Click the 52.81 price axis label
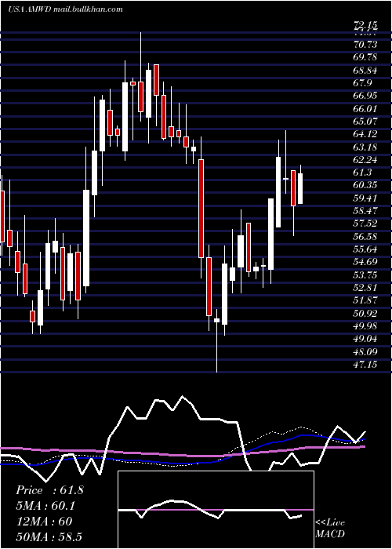 (x=365, y=288)
